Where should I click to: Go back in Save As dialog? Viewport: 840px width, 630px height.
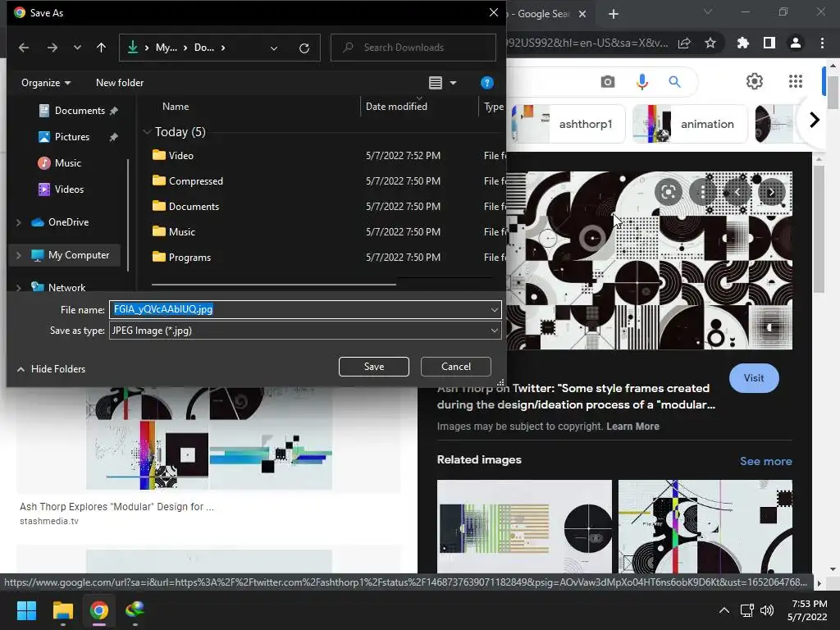click(x=24, y=48)
